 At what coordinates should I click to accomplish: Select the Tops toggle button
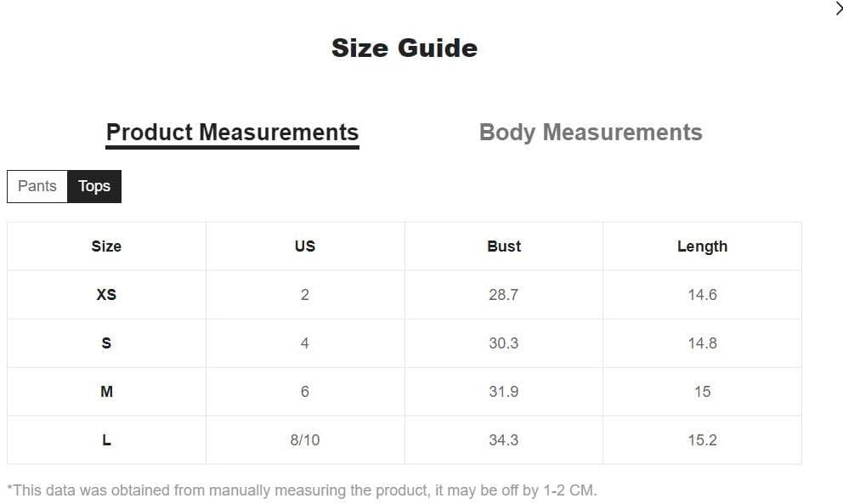94,186
